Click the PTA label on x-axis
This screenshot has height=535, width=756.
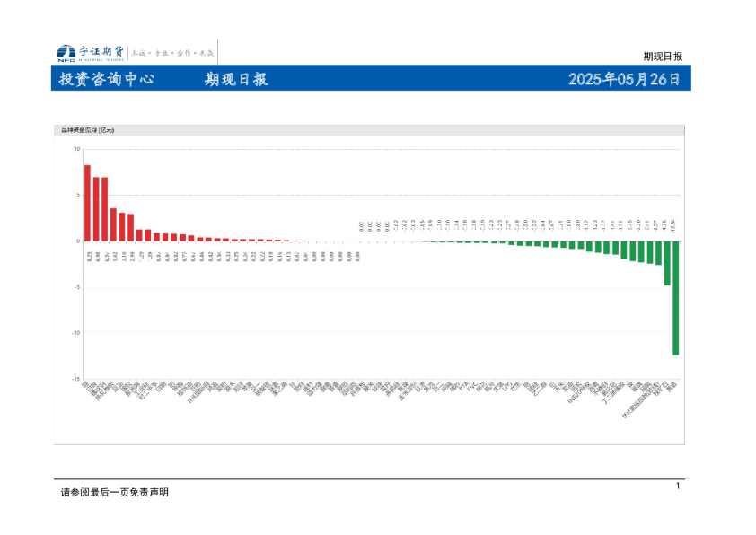[x=464, y=386]
